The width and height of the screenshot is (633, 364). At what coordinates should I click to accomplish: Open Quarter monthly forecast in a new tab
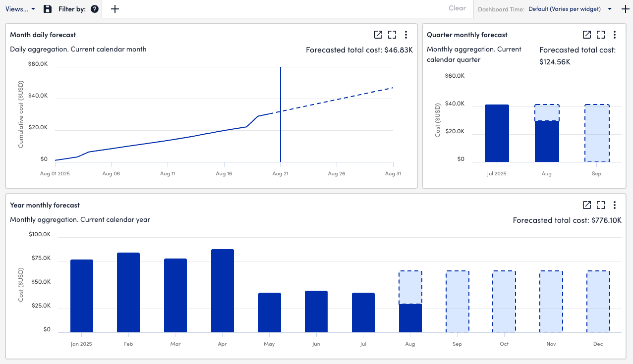(587, 35)
